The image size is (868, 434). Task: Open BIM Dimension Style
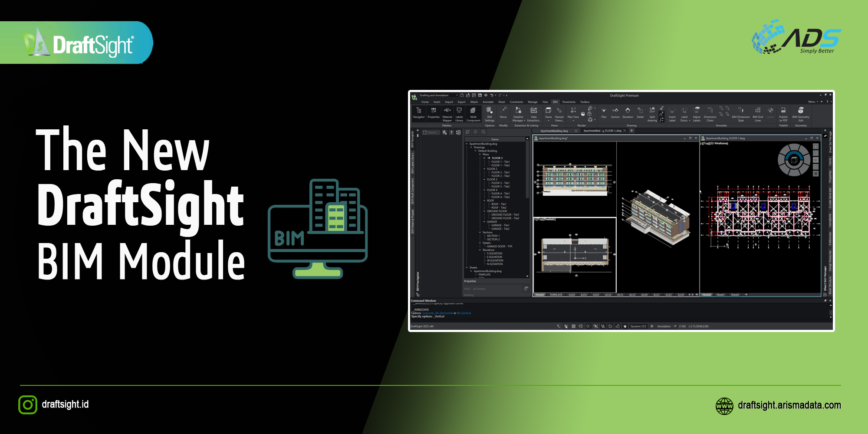point(741,114)
